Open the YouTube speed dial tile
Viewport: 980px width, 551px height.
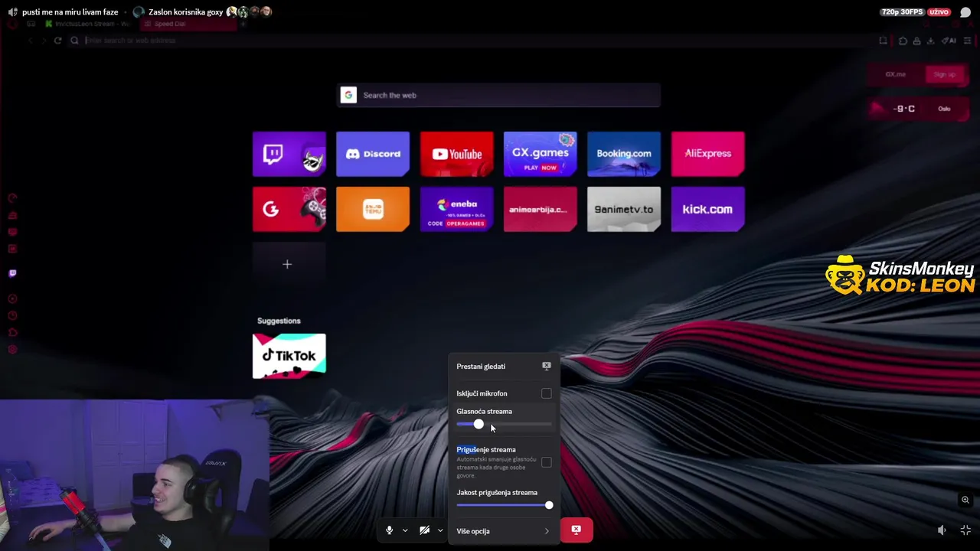[456, 154]
